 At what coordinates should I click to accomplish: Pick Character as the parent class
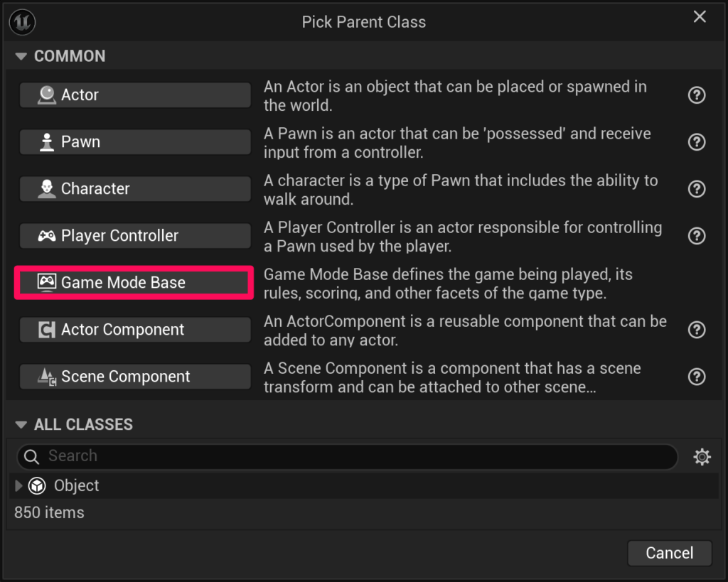click(x=135, y=189)
